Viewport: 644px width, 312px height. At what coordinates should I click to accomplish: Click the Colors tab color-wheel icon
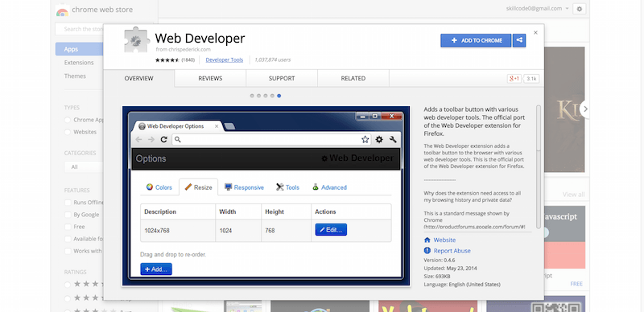tap(150, 187)
